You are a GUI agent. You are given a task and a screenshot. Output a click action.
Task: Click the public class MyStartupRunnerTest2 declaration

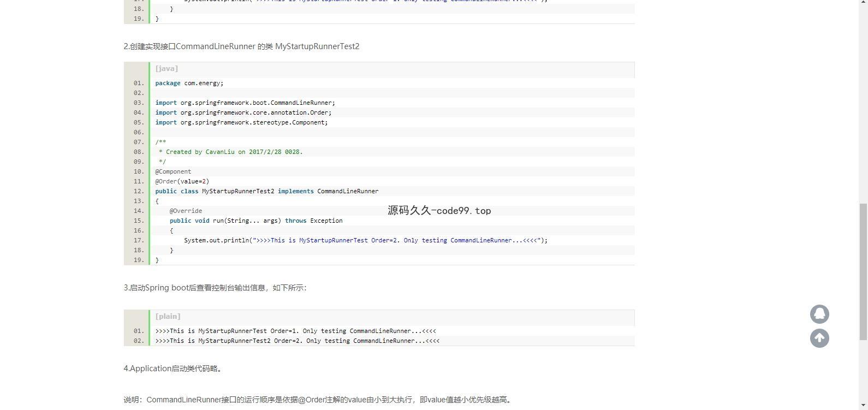click(x=266, y=191)
